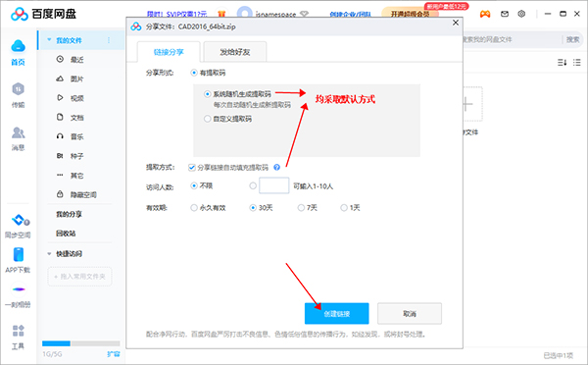Collapse the 快捷访问 section arrow
This screenshot has height=365, width=588.
pos(49,254)
